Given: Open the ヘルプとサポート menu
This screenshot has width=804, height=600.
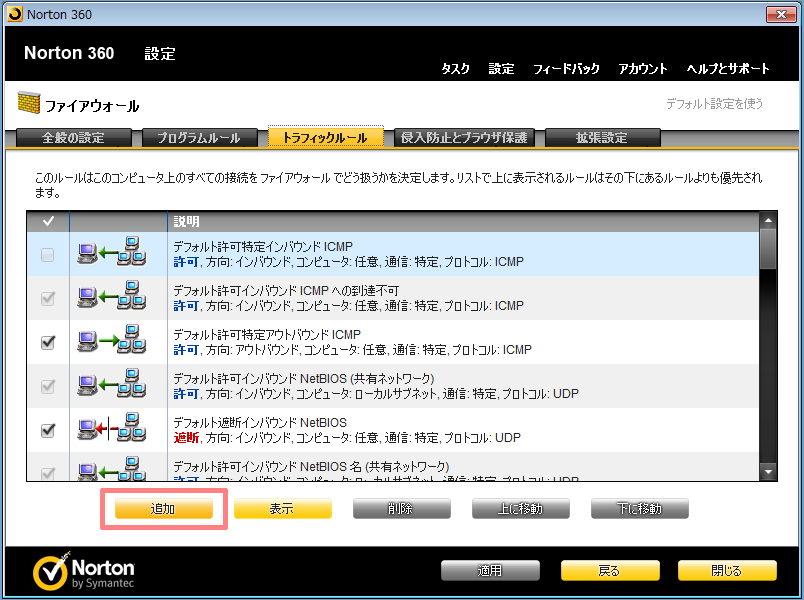Looking at the screenshot, I should pyautogui.click(x=728, y=69).
